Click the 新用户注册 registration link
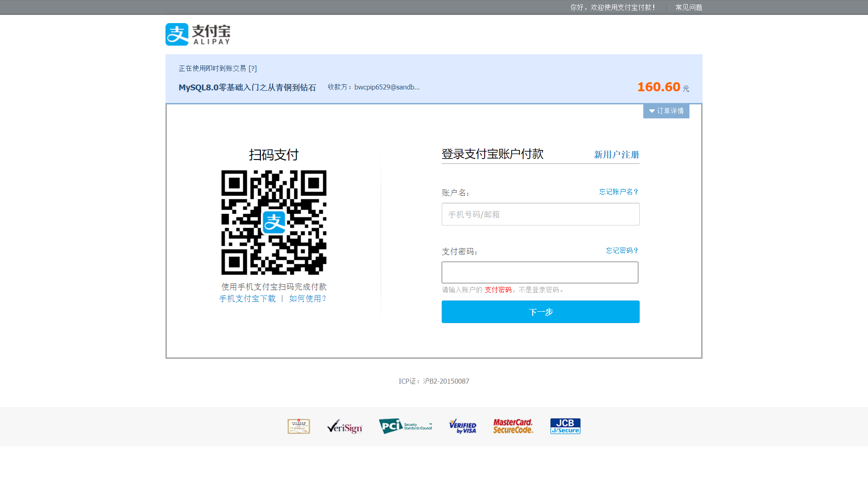 click(x=616, y=155)
